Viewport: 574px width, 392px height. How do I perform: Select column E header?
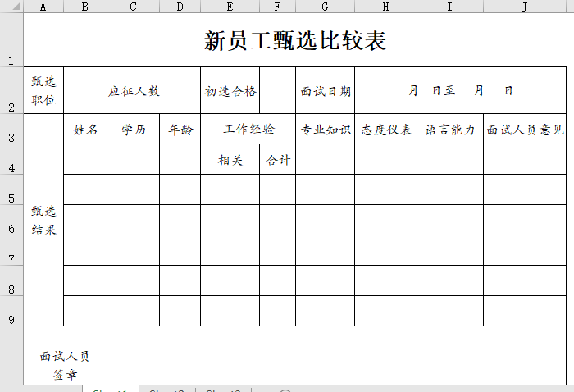pyautogui.click(x=230, y=7)
